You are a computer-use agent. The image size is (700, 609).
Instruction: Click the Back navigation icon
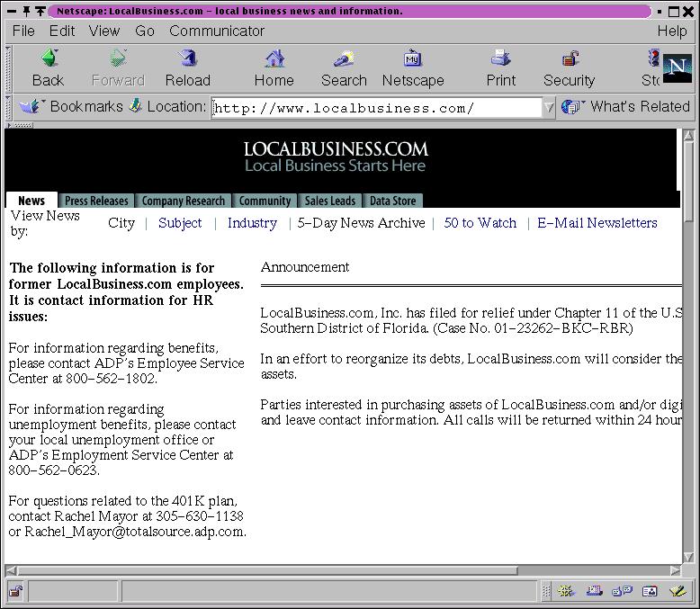49,58
